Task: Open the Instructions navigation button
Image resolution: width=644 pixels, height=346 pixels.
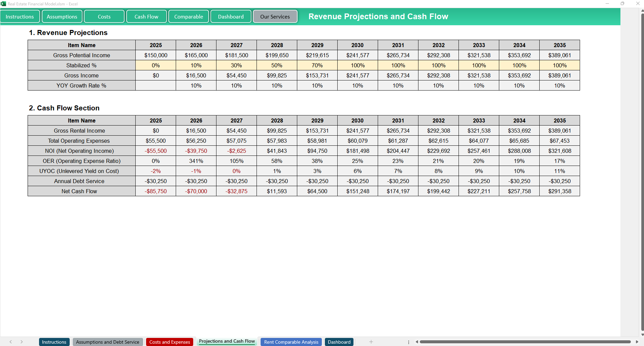Action: click(x=20, y=16)
